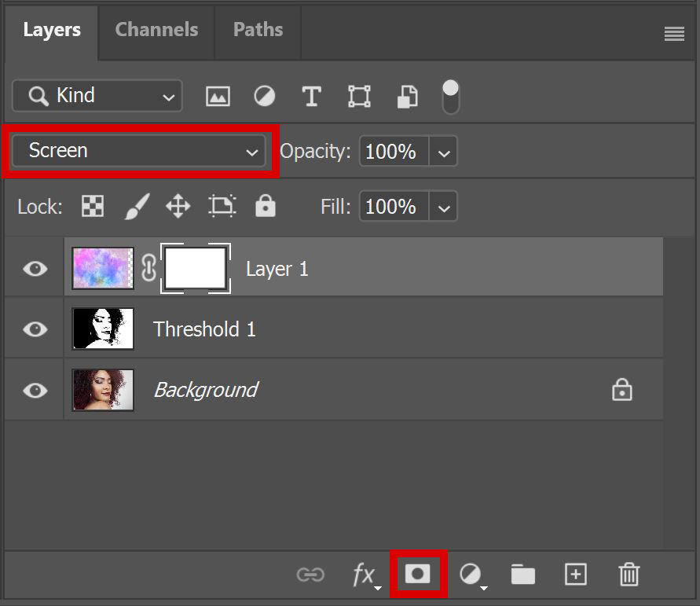The width and height of the screenshot is (700, 606).
Task: Click the Add layer mask button
Action: click(417, 574)
